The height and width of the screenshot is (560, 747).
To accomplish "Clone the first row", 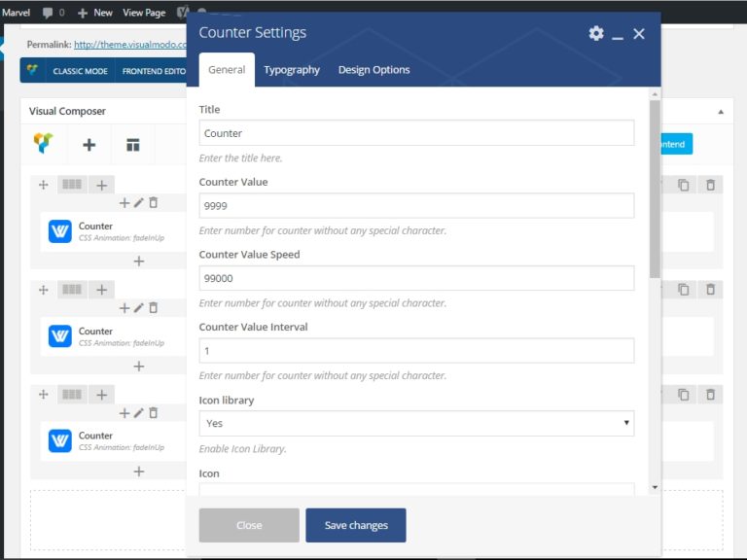I will tap(683, 185).
